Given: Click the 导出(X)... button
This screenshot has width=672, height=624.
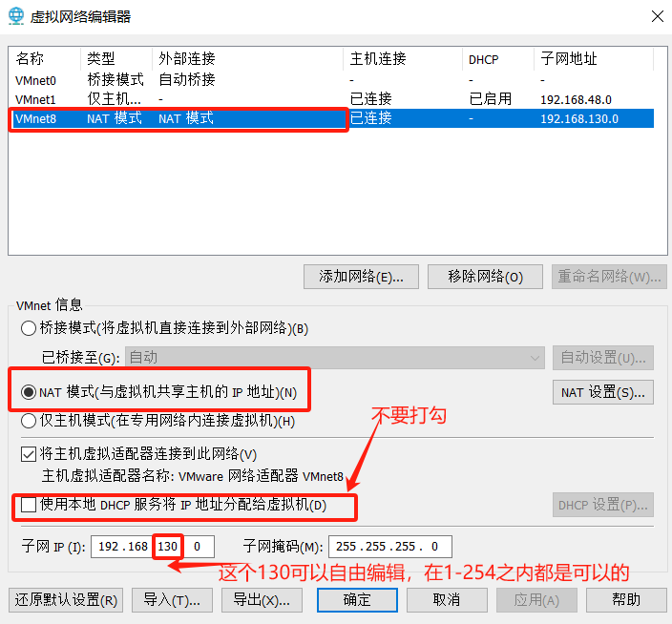Looking at the screenshot, I should pyautogui.click(x=262, y=600).
